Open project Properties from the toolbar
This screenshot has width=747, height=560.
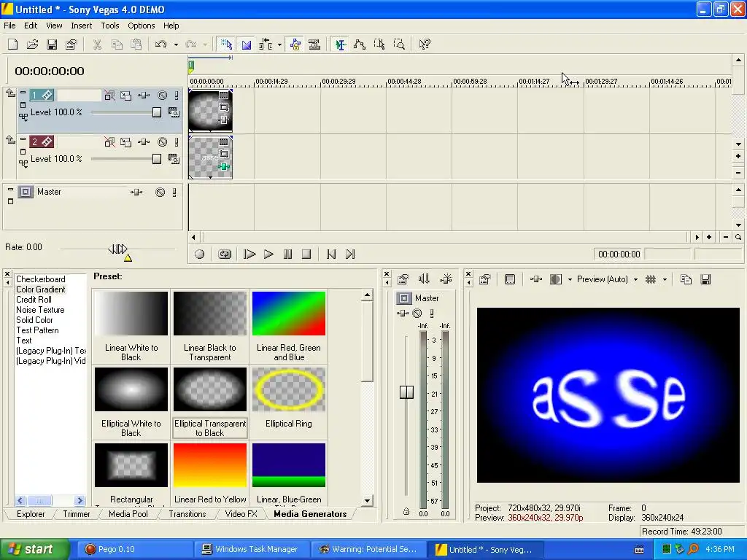coord(71,44)
